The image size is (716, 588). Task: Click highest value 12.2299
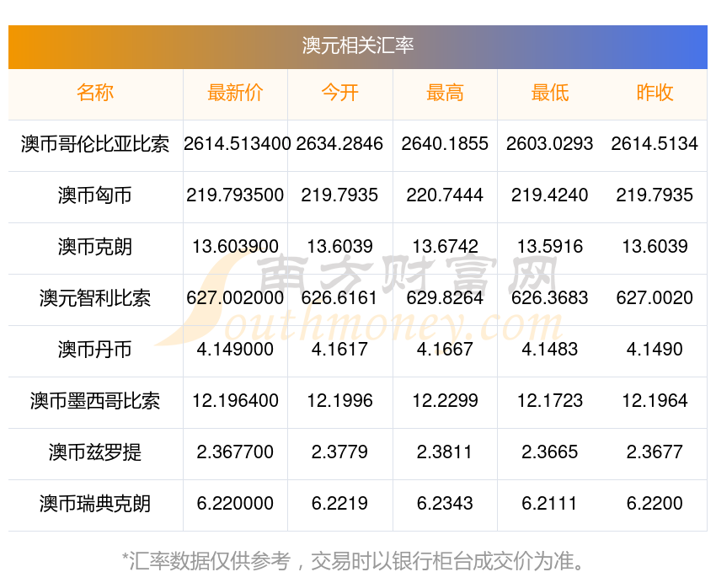445,401
